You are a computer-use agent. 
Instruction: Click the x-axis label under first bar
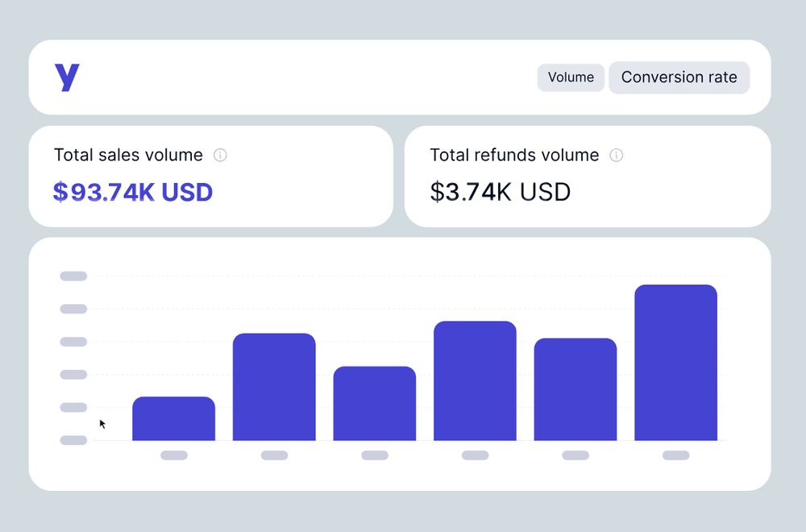174,455
